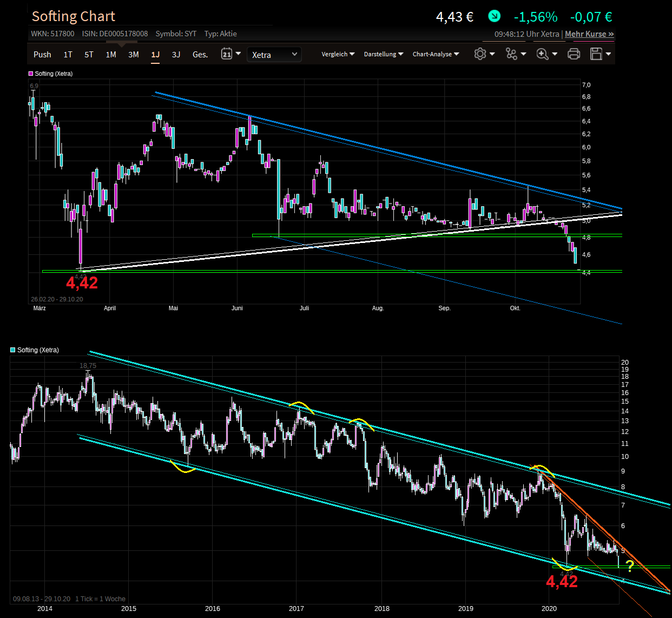Click the 2017 axis label on lower chart
This screenshot has height=618, width=672.
pos(297,608)
